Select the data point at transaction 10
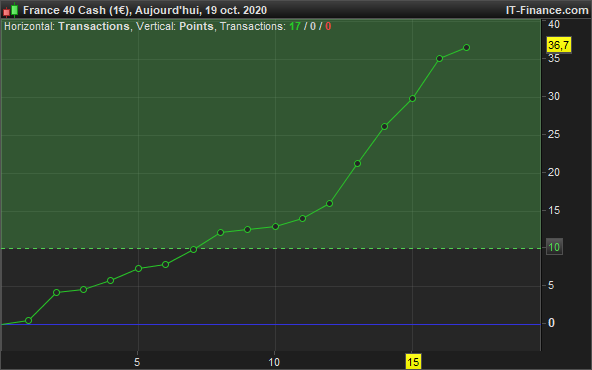Image resolution: width=592 pixels, height=370 pixels. pos(276,227)
